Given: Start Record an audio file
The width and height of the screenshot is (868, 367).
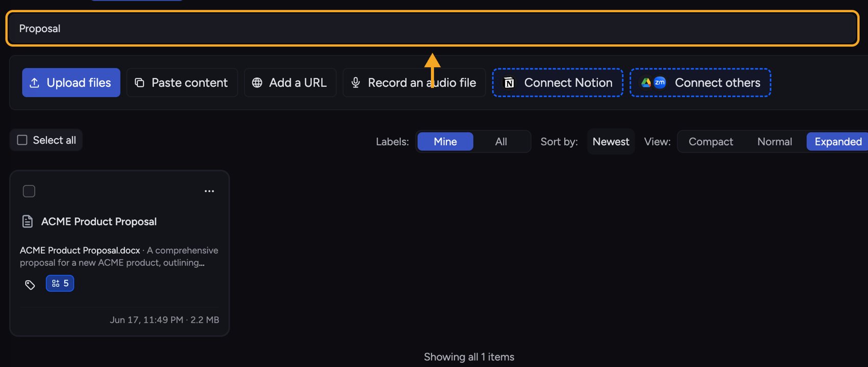Looking at the screenshot, I should tap(414, 82).
